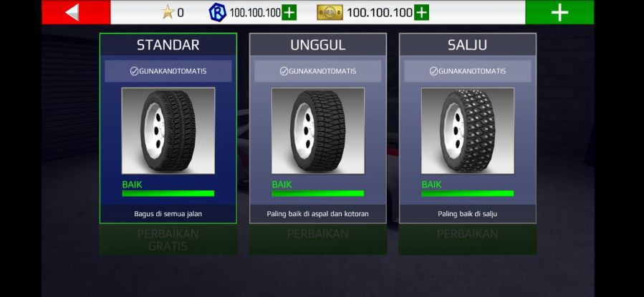Click Perbaikan Gratis under Standar
Viewport: 644px width, 297px height.
coord(168,240)
